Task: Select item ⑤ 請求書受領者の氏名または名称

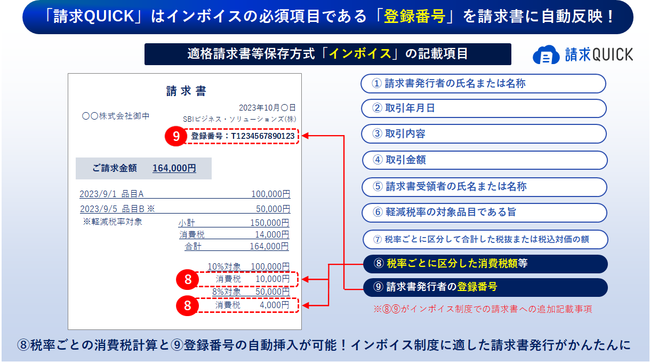Action: [485, 187]
